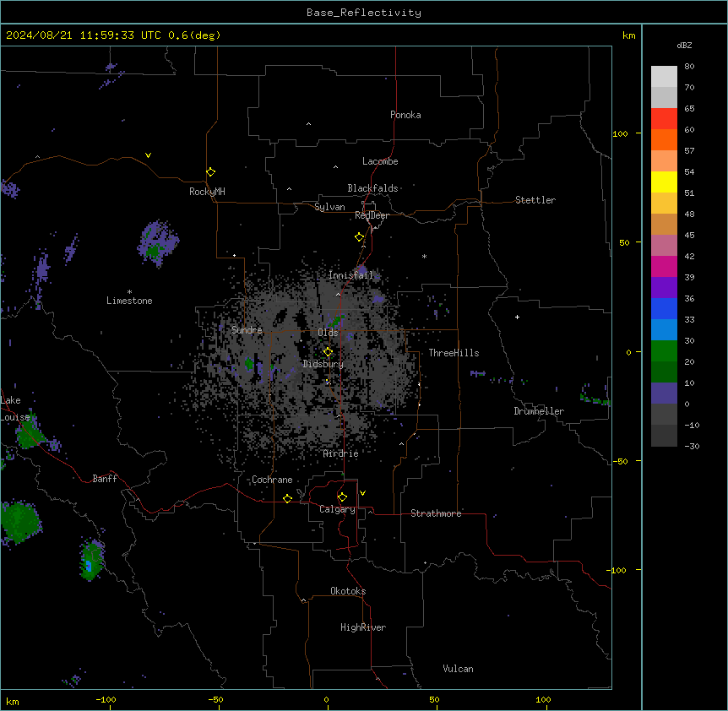Select the Stettler label
Viewport: 728px width, 711px height.
coord(535,200)
